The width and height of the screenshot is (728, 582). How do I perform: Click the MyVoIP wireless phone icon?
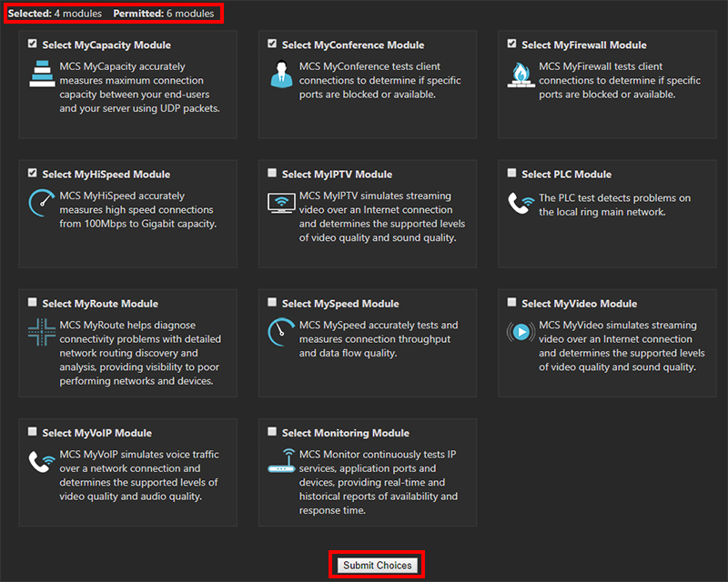[x=41, y=464]
